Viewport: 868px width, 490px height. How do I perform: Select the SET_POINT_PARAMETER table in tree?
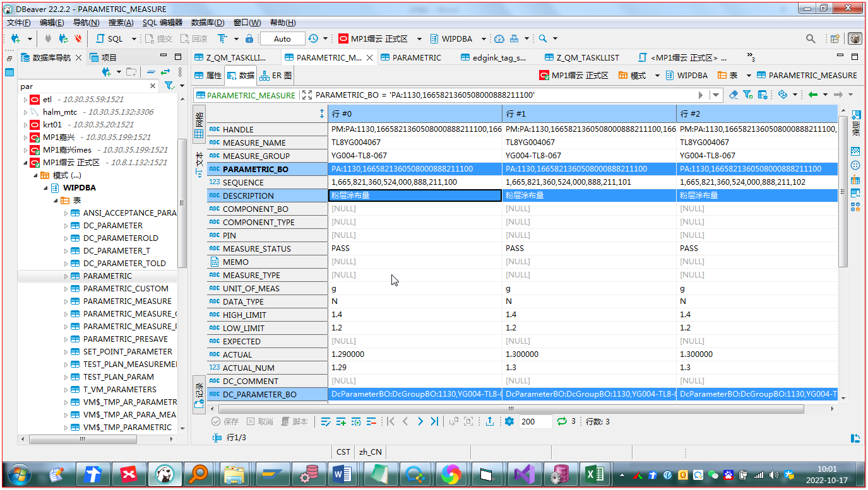click(128, 352)
